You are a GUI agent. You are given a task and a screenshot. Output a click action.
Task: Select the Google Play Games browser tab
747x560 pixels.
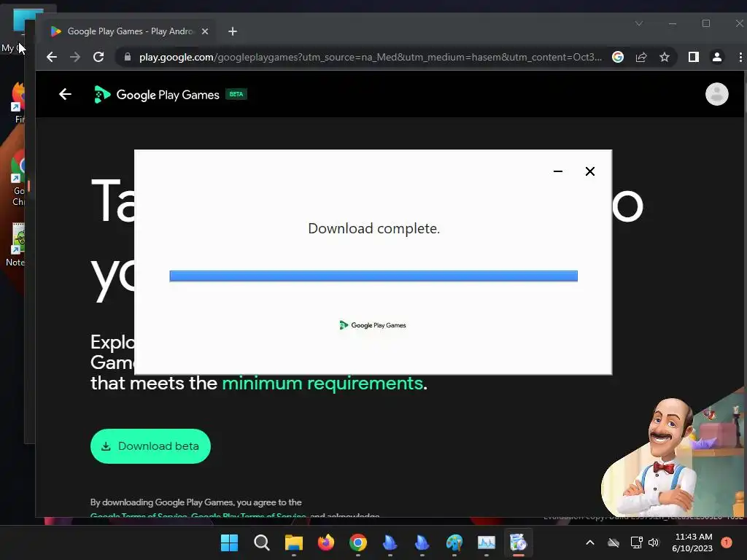point(128,31)
